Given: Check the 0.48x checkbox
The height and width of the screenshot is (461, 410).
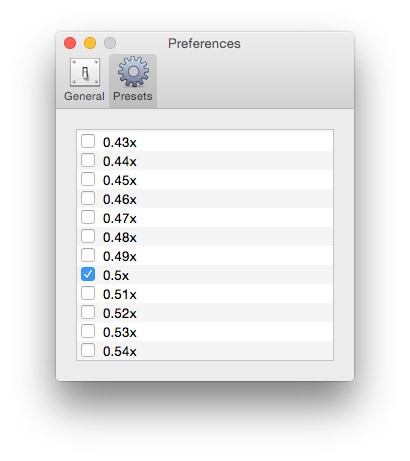Looking at the screenshot, I should point(88,236).
